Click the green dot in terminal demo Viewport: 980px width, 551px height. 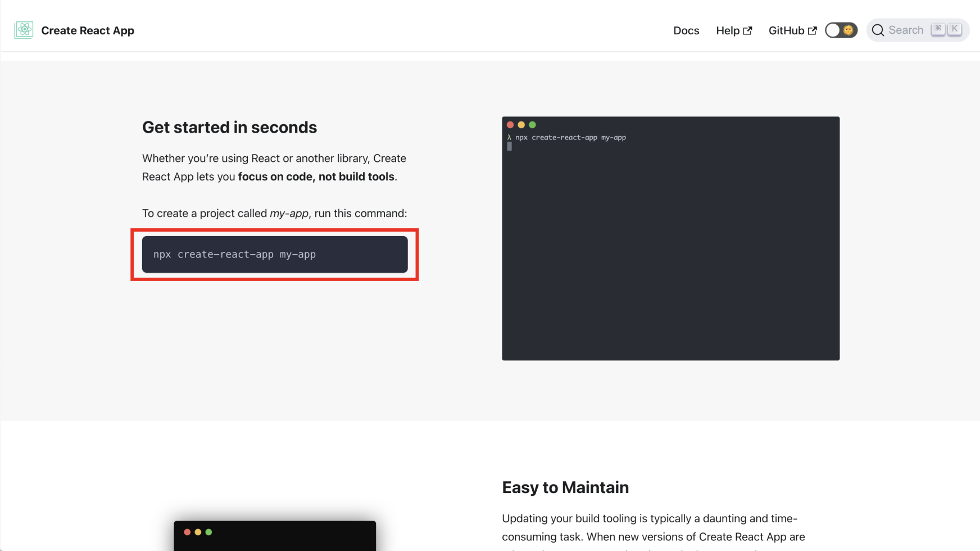(533, 125)
